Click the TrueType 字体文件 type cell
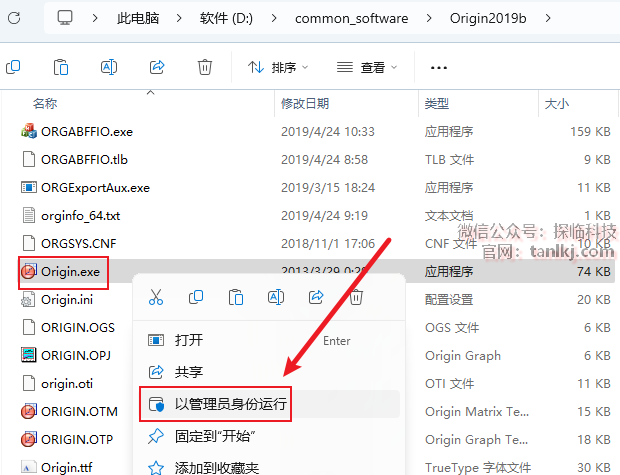Image resolution: width=620 pixels, height=475 pixels. [x=478, y=467]
